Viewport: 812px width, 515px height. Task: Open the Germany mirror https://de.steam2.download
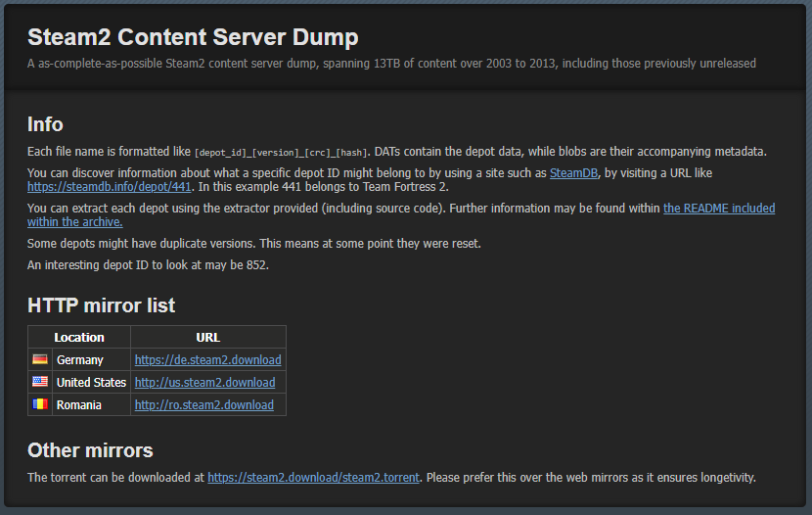tap(207, 359)
